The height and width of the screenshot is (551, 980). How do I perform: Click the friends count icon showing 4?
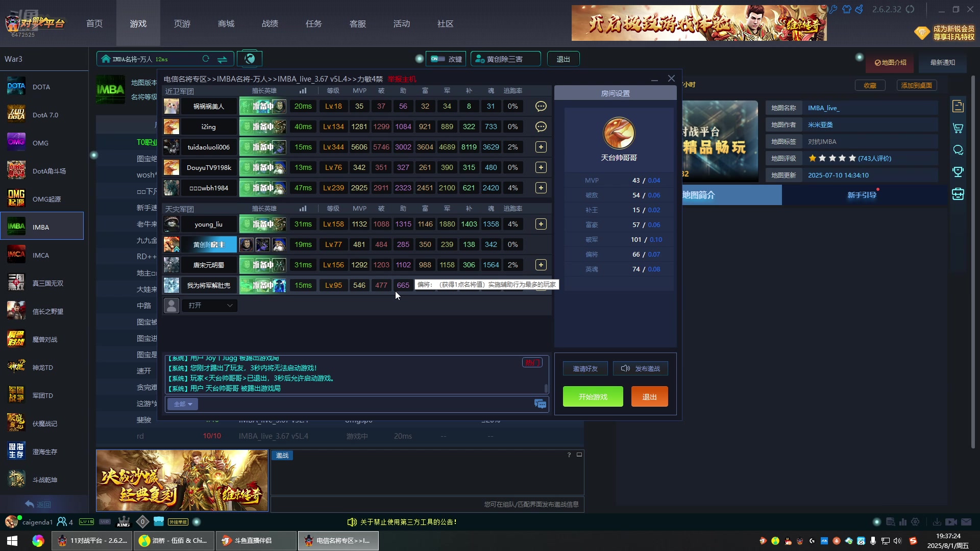click(x=65, y=522)
